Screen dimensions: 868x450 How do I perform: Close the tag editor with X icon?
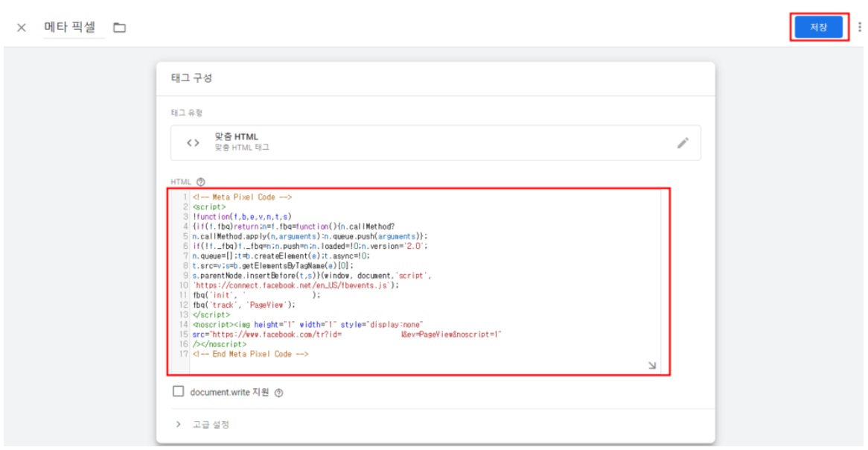coord(21,28)
